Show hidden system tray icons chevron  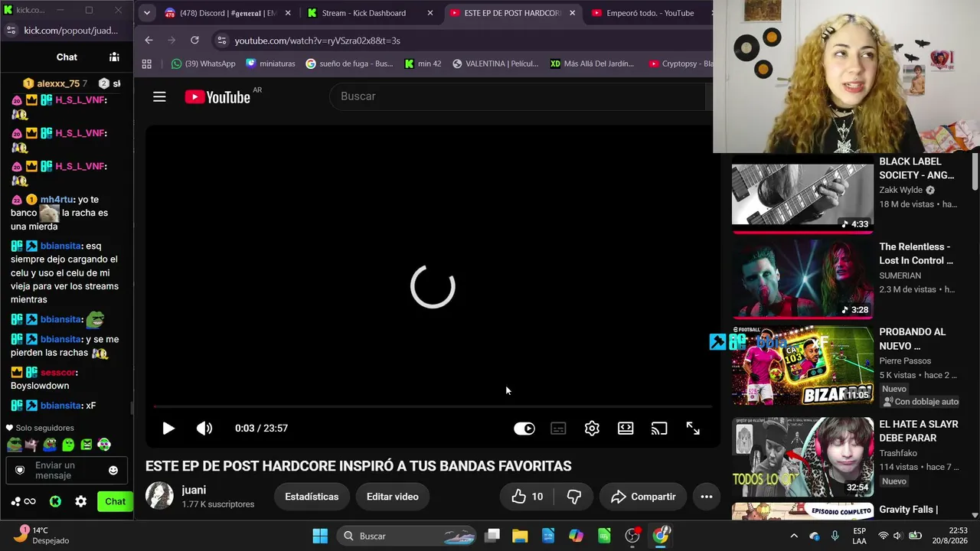point(794,536)
